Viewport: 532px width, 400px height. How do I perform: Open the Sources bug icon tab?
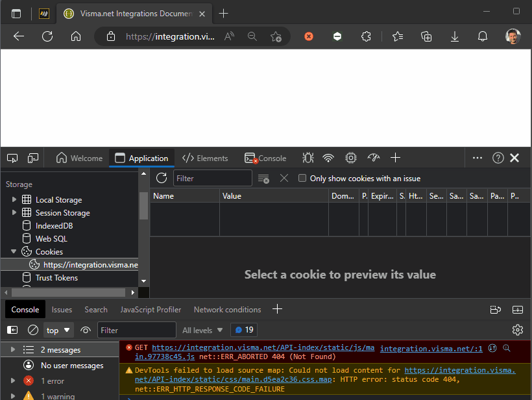[x=308, y=158]
